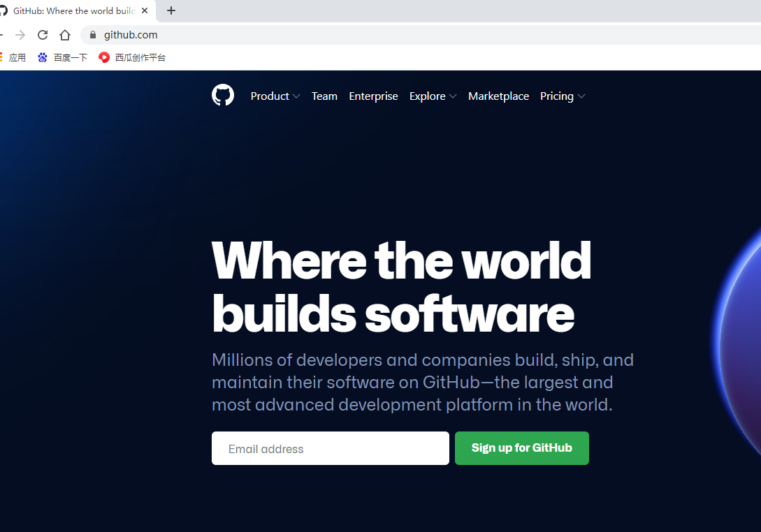The image size is (761, 532).
Task: Focus the Email address field
Action: click(331, 448)
